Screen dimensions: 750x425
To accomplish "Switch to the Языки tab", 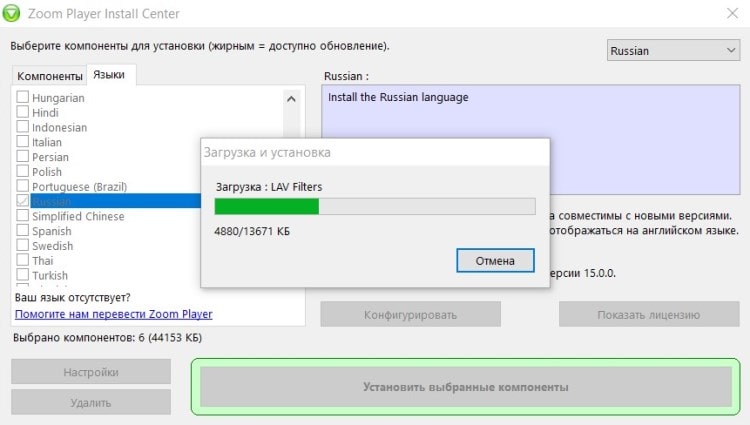I will tap(109, 75).
